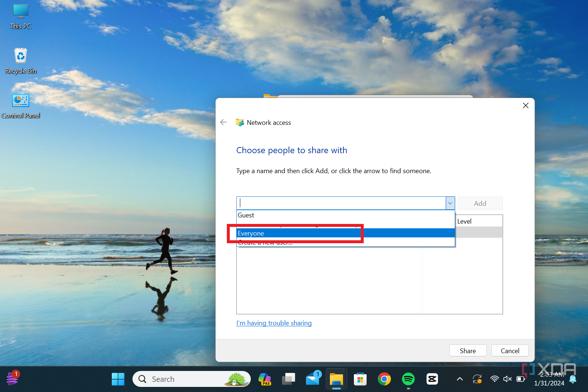Open Spotify from the taskbar
This screenshot has height=392, width=588.
(x=408, y=379)
